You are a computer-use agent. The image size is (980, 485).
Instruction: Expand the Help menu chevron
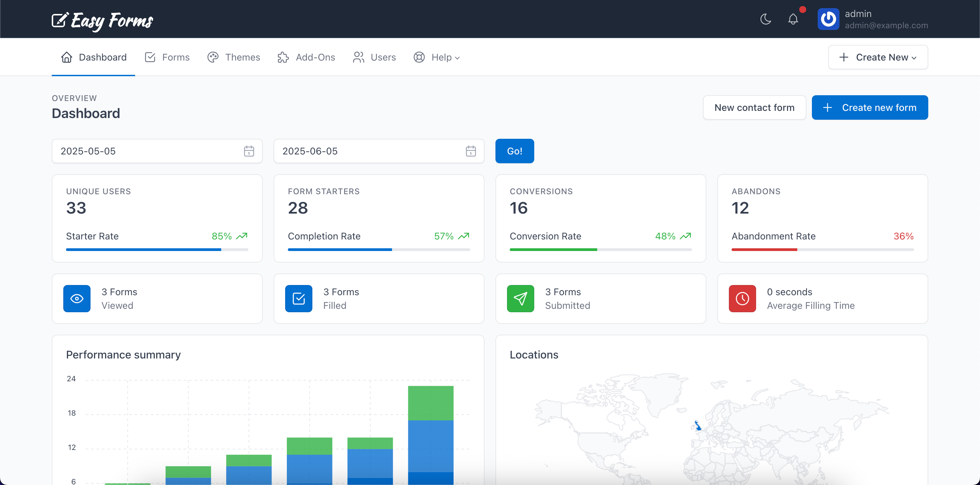click(x=458, y=58)
